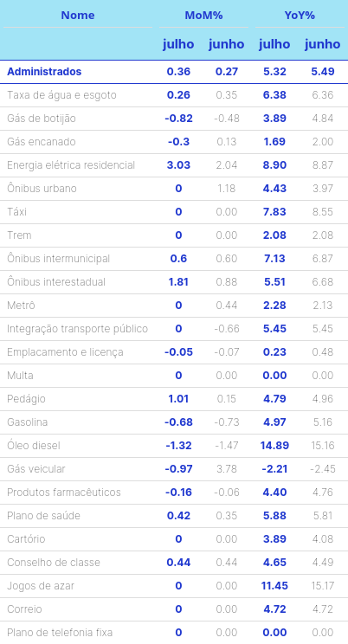Click Jogos de azar YoY value 11.45
This screenshot has width=348, height=644.
point(274,586)
